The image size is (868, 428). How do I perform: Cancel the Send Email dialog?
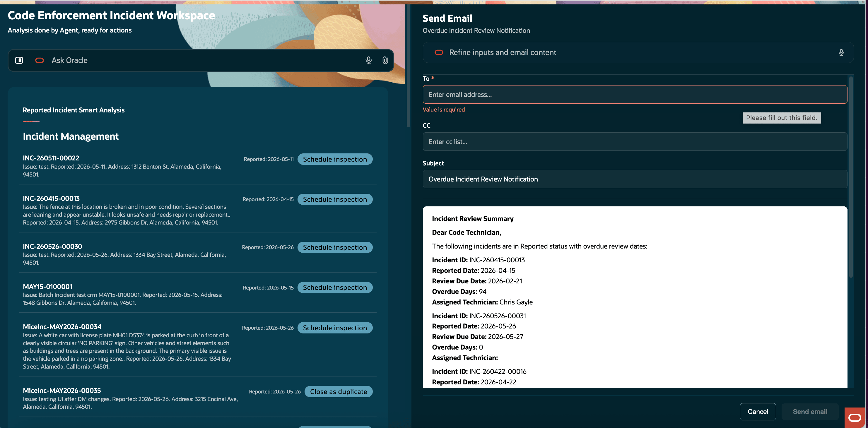tap(758, 412)
